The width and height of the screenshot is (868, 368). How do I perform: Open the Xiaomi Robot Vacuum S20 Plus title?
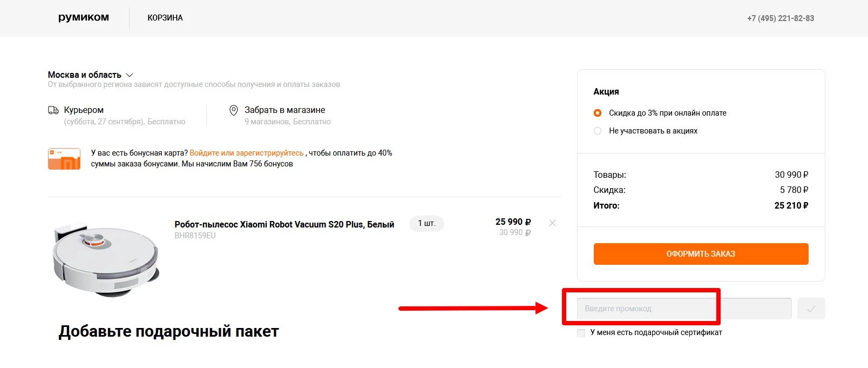tap(284, 224)
